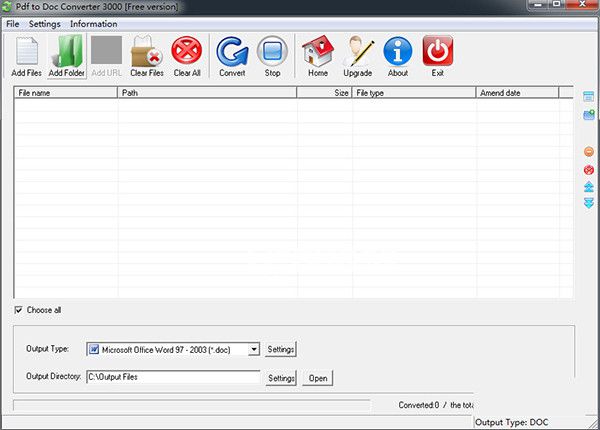
Task: Click the Stop toolbar icon
Action: (x=272, y=51)
